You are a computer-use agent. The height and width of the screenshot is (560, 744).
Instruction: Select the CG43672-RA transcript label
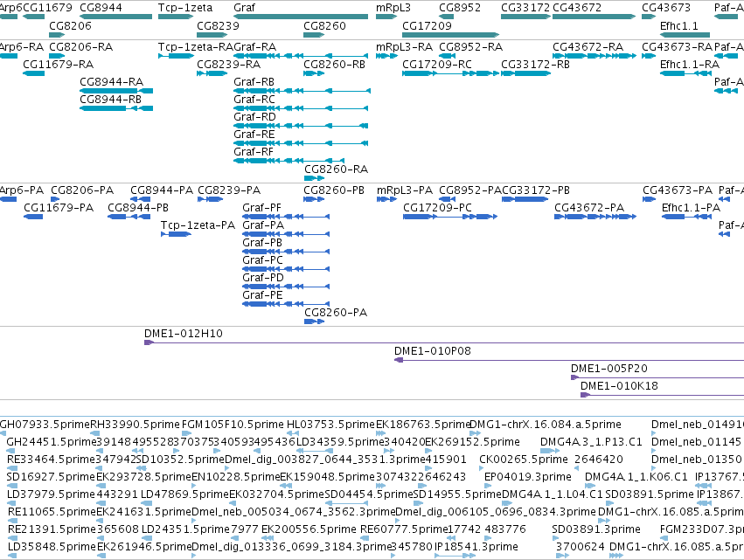click(x=588, y=46)
